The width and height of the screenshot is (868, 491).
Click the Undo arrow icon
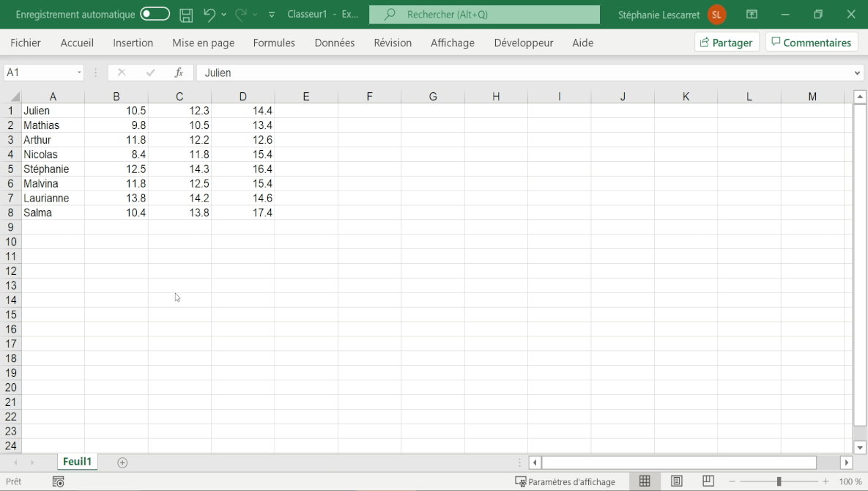click(209, 15)
